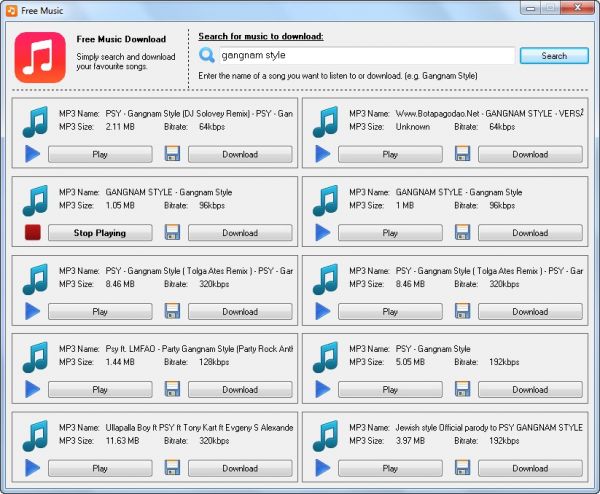Play the Jewish style Official parody track

pos(390,468)
